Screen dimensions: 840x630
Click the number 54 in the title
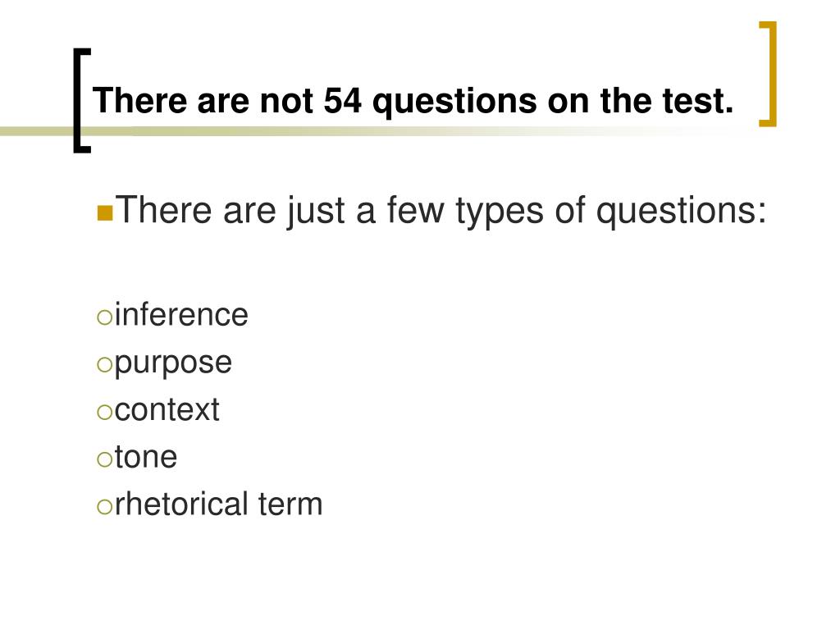tap(342, 100)
